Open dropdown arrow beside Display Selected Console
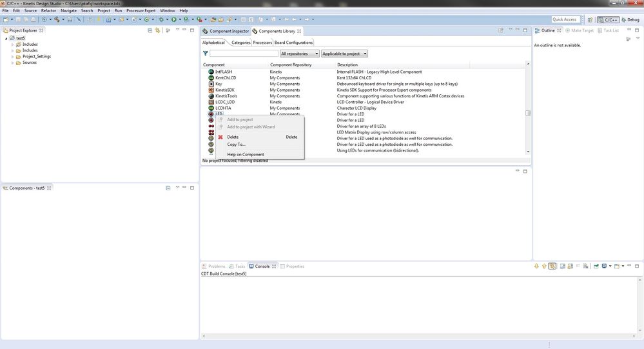This screenshot has width=644, height=349. point(610,266)
